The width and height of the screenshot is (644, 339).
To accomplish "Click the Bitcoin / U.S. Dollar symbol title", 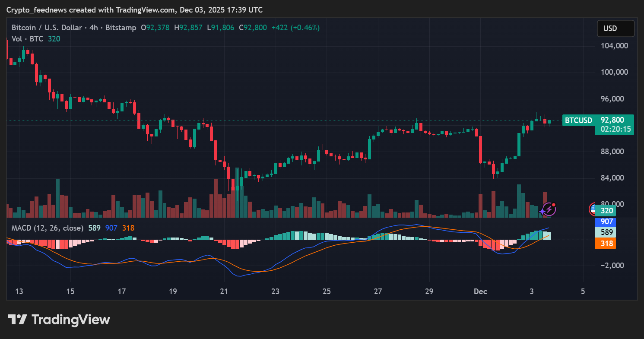I will (x=47, y=28).
